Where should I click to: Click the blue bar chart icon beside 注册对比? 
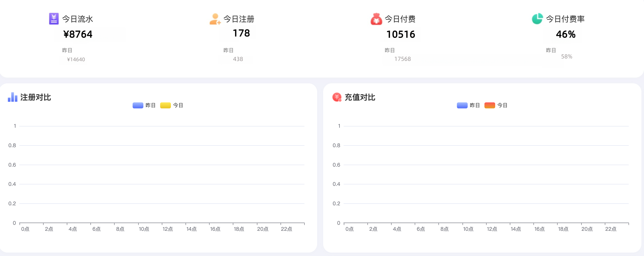click(13, 97)
